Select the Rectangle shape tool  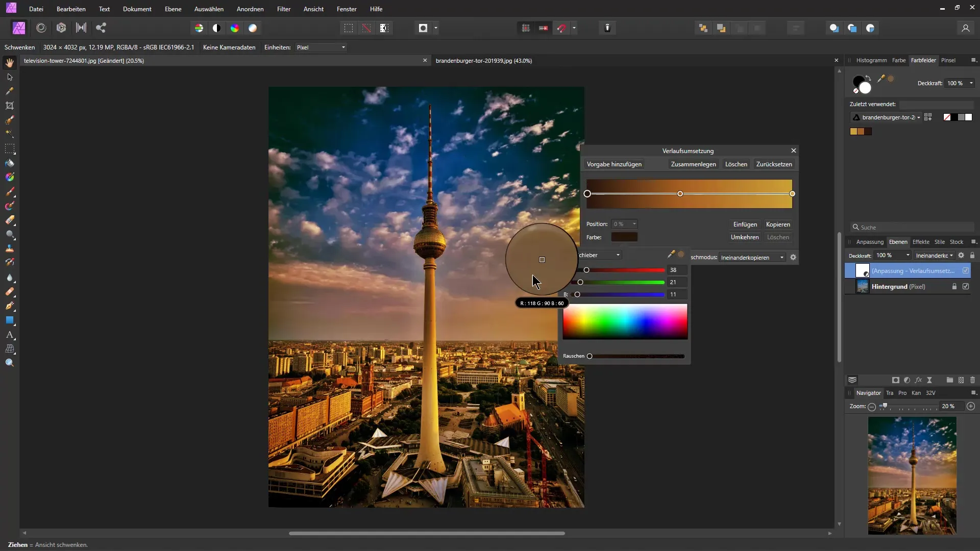tap(10, 320)
